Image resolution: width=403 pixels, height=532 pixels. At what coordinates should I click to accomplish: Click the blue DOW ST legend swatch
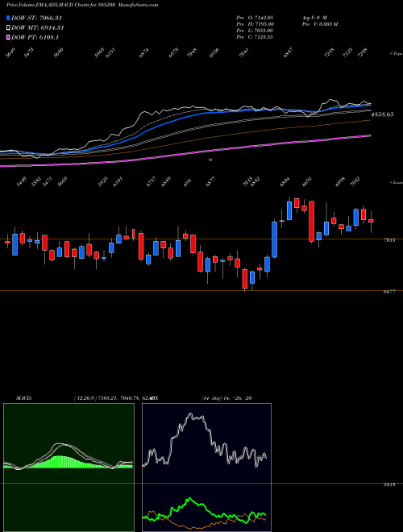(8, 19)
